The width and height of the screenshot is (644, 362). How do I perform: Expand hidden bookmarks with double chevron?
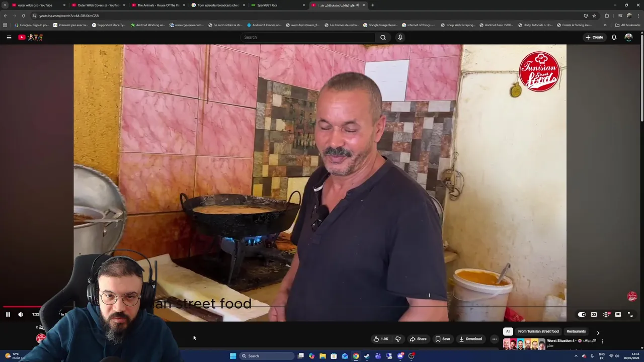click(x=605, y=25)
